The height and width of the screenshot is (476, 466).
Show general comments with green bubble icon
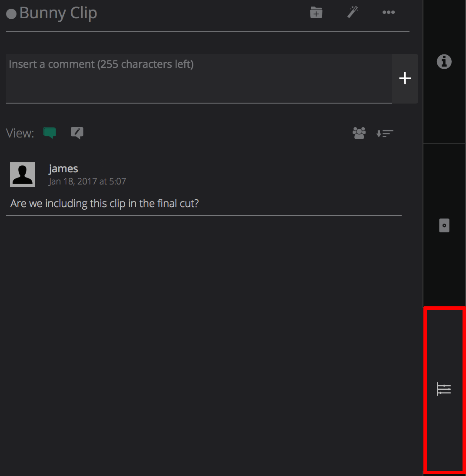pyautogui.click(x=50, y=133)
